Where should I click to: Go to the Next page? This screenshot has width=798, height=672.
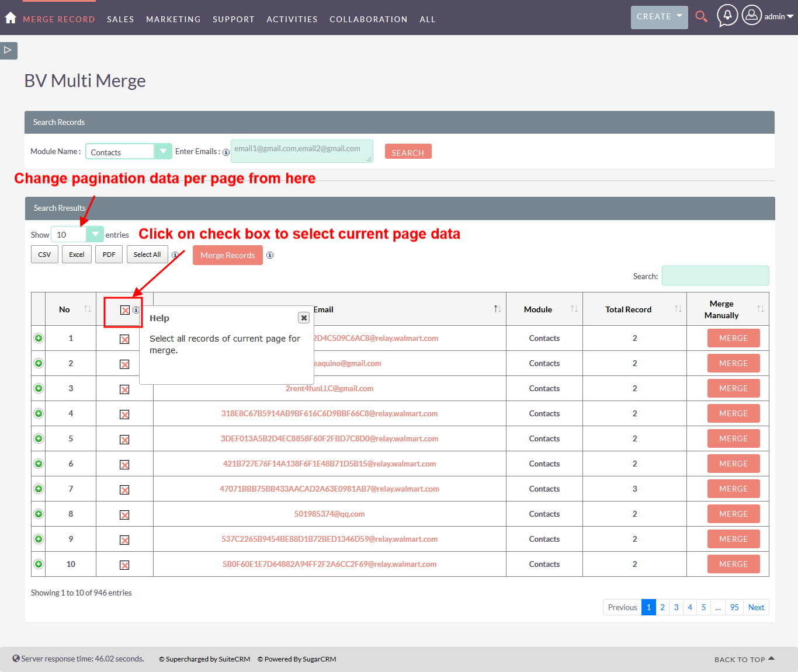(756, 607)
